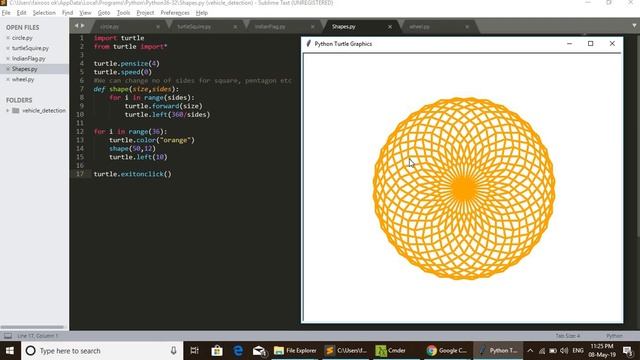Close the turtleSquire.py tab
This screenshot has width=640, height=360.
pos(235,27)
